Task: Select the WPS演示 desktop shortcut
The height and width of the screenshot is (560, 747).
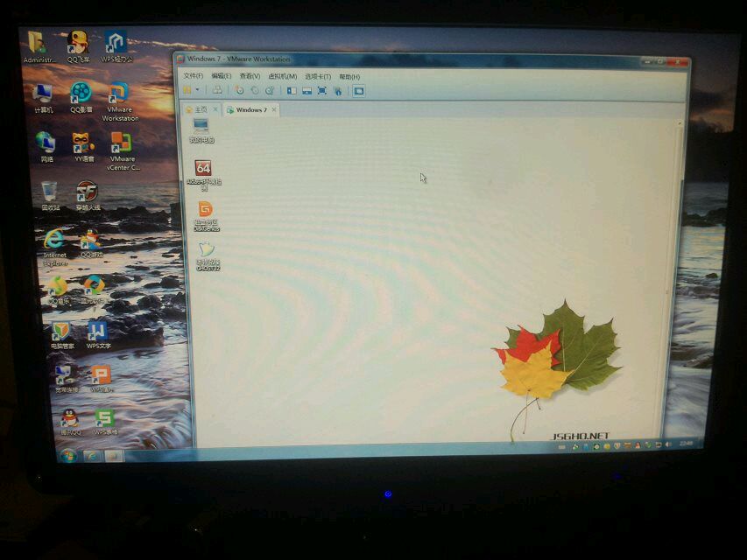Action: click(x=102, y=379)
